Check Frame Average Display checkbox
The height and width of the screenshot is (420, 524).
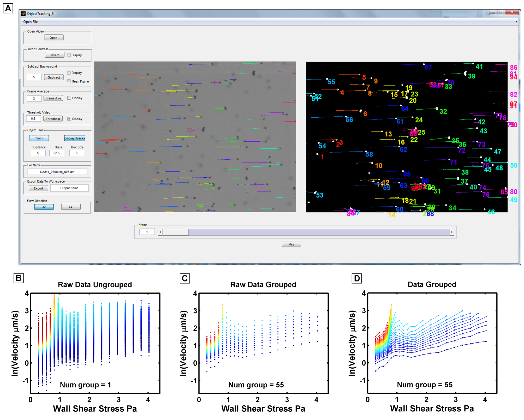tap(69, 98)
